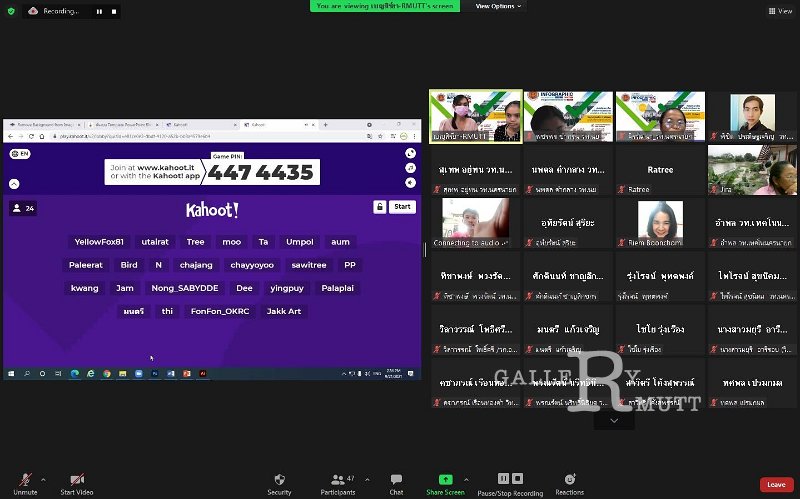Screen dimensions: 800x499
Task: Select the Jira participant video
Action: click(x=752, y=170)
